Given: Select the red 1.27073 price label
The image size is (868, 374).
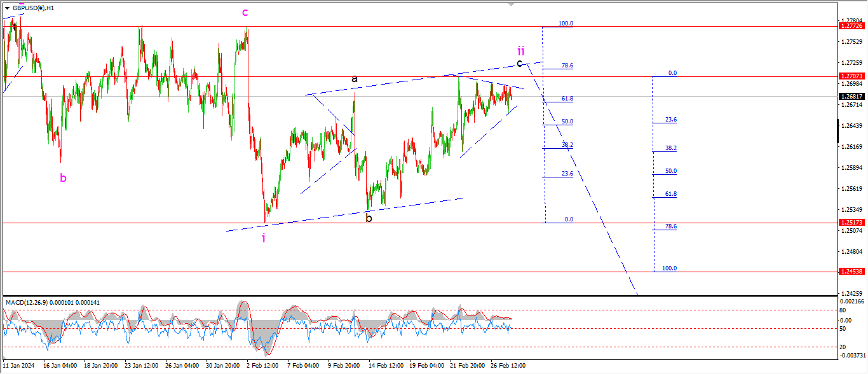Looking at the screenshot, I should pyautogui.click(x=851, y=76).
